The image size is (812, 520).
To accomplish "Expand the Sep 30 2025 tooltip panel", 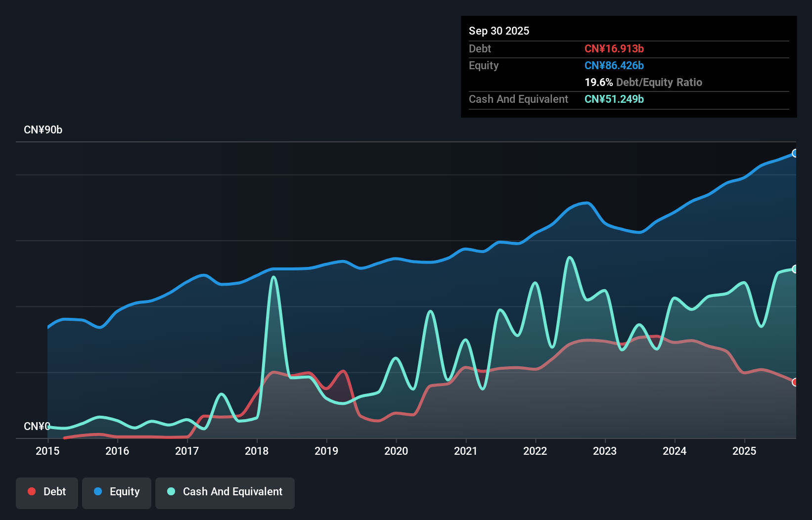I will click(x=499, y=31).
